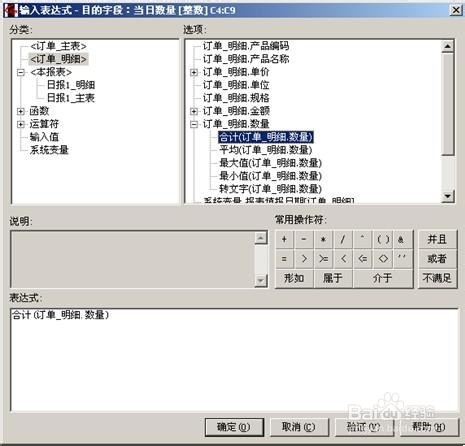Select option 订单_明细.产品编码
Image resolution: width=465 pixels, height=446 pixels.
246,46
